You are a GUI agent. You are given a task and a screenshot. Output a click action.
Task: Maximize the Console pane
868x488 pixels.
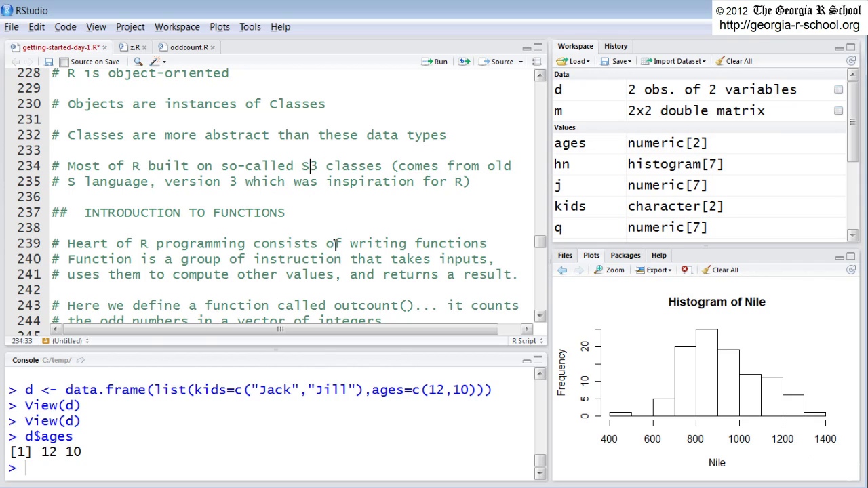[x=538, y=360]
